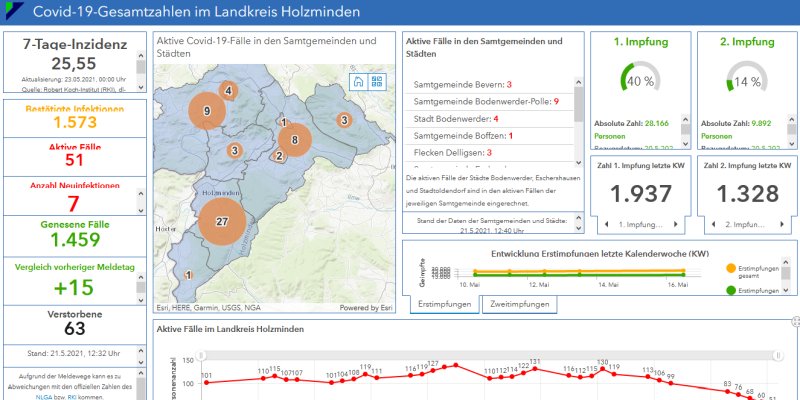Screen dimensions: 800x400
Task: Click the Absolute Zahl: 28.166 text
Action: click(x=631, y=123)
